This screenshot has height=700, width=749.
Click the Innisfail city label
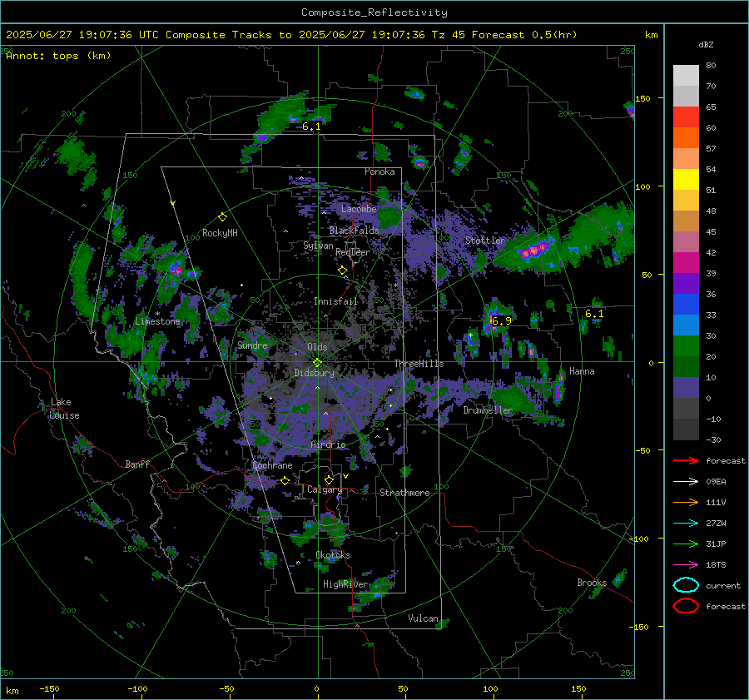pyautogui.click(x=335, y=301)
